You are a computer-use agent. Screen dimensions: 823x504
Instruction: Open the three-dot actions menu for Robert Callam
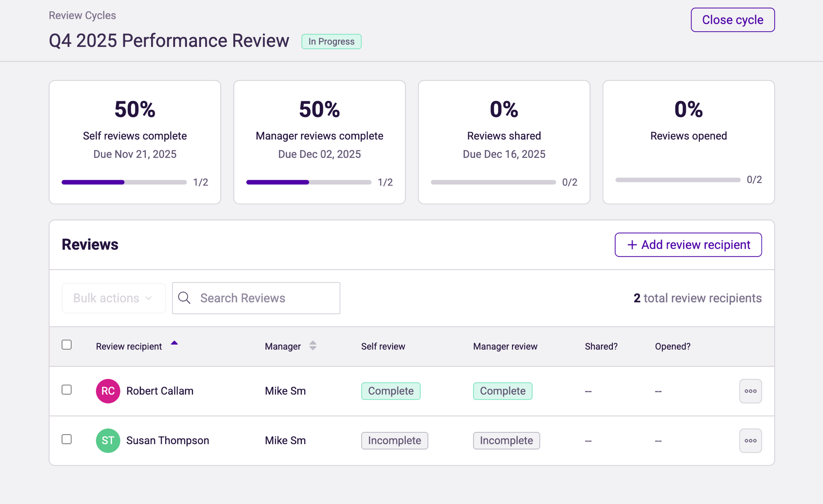coord(750,391)
